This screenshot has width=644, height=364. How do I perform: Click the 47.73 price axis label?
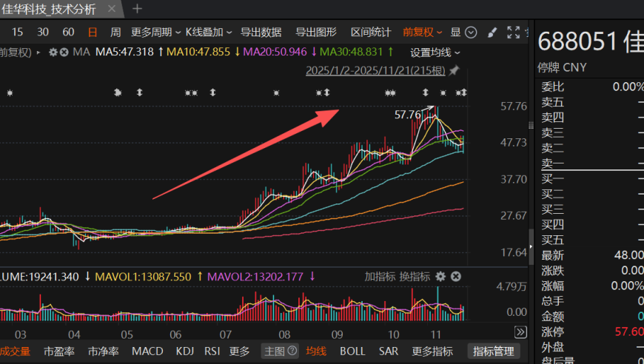[514, 143]
